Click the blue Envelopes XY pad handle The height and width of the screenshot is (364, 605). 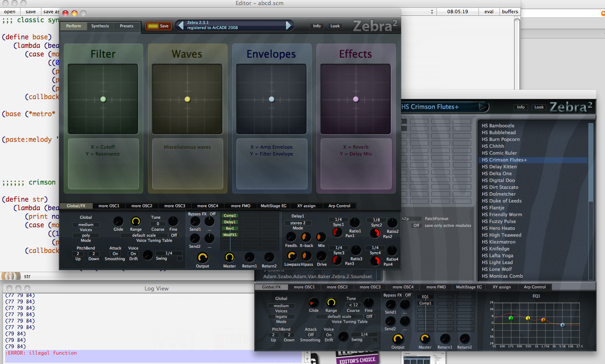(x=272, y=99)
